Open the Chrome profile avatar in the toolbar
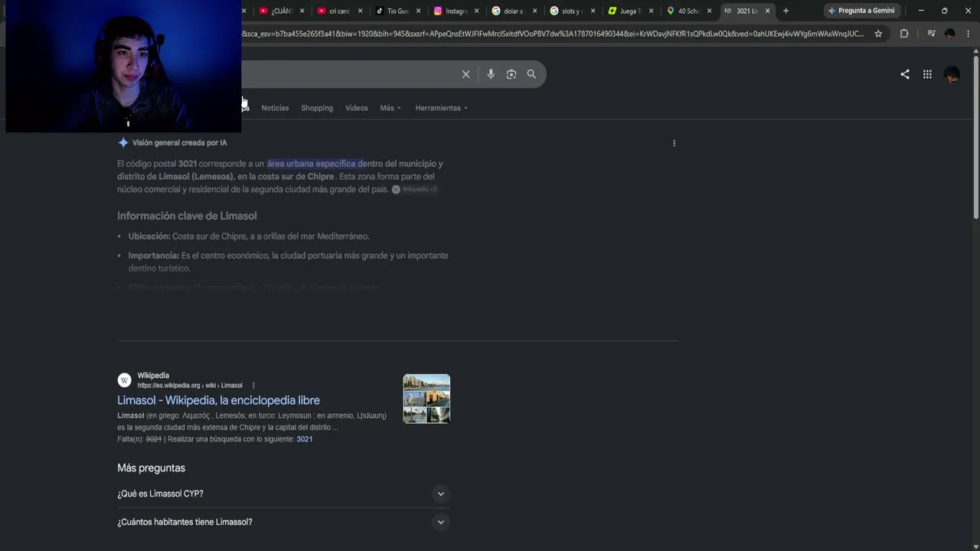Viewport: 980px width, 551px height. point(950,34)
